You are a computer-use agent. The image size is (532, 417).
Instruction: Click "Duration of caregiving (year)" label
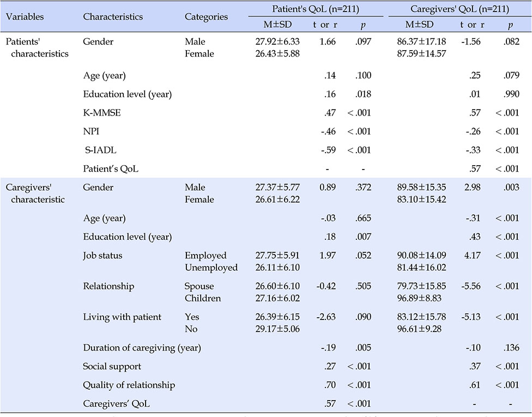[142, 348]
